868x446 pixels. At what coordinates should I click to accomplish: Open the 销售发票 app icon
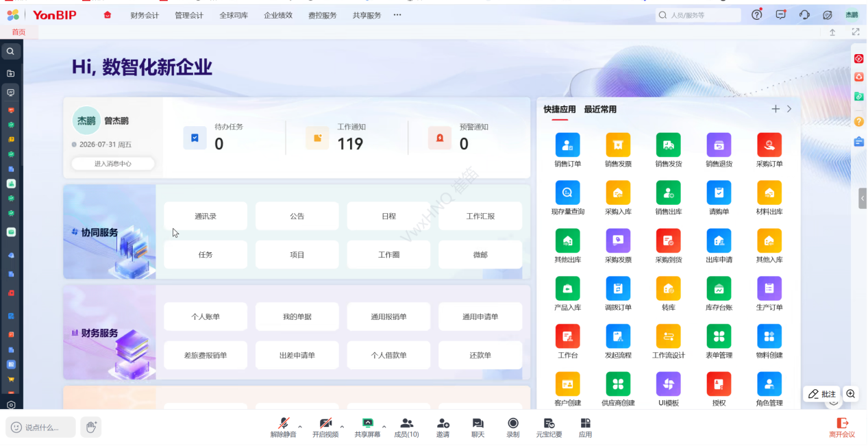click(618, 145)
